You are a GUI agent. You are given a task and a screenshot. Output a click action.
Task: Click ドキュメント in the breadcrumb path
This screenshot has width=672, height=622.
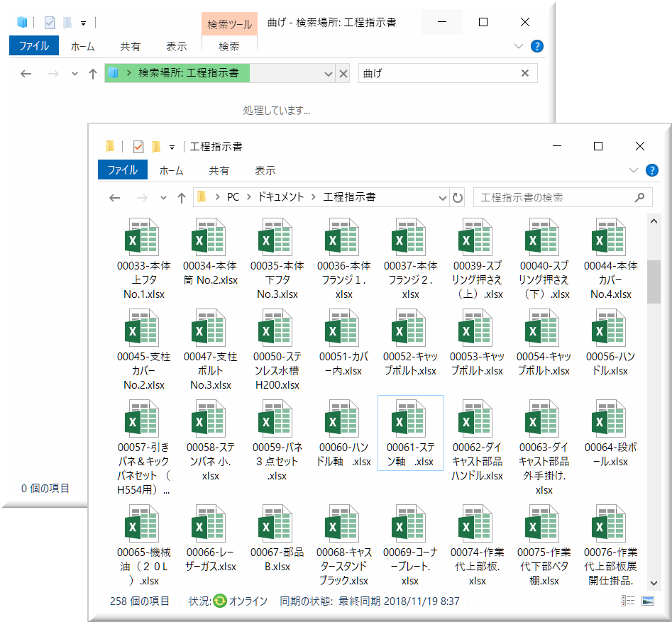pos(281,197)
